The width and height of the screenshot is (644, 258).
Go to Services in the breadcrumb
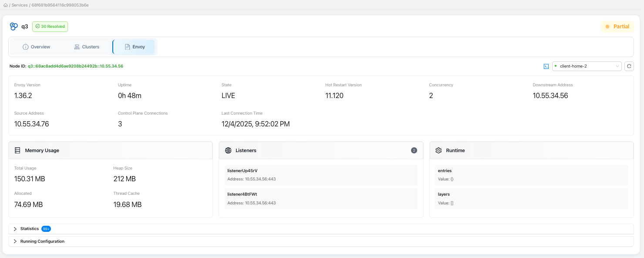(x=20, y=5)
